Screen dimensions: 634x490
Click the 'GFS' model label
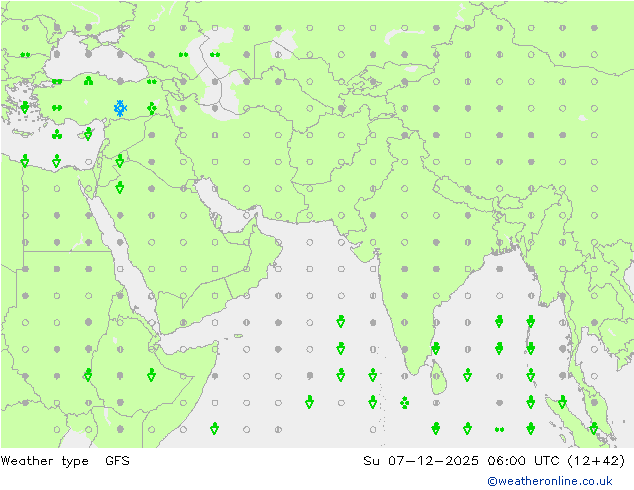pos(117,460)
